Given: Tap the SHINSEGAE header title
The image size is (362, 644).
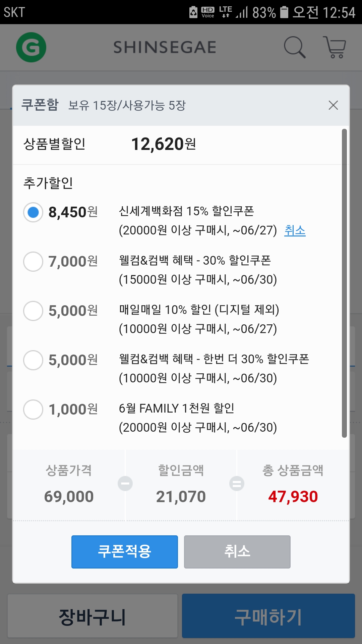Looking at the screenshot, I should point(165,47).
